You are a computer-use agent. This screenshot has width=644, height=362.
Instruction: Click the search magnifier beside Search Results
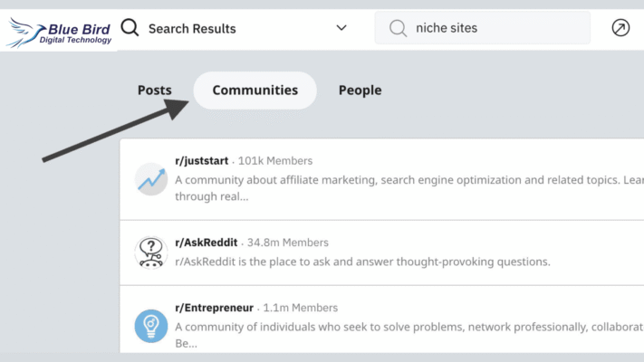tap(130, 28)
